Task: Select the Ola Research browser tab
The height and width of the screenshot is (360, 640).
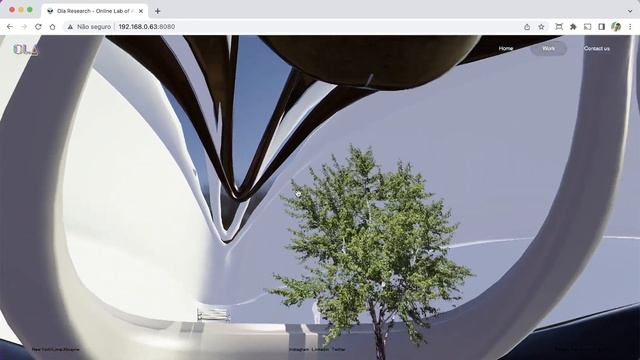Action: [95, 11]
